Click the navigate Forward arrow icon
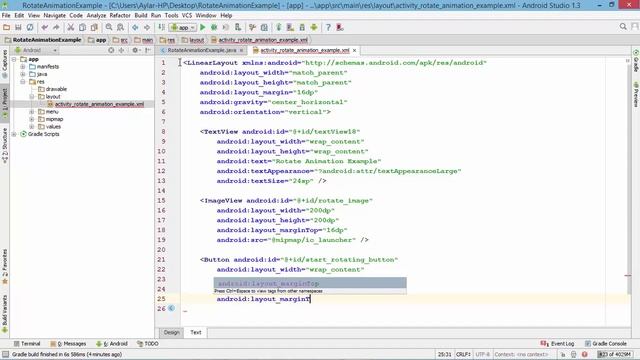Viewport: 640px width, 360px height. click(147, 27)
